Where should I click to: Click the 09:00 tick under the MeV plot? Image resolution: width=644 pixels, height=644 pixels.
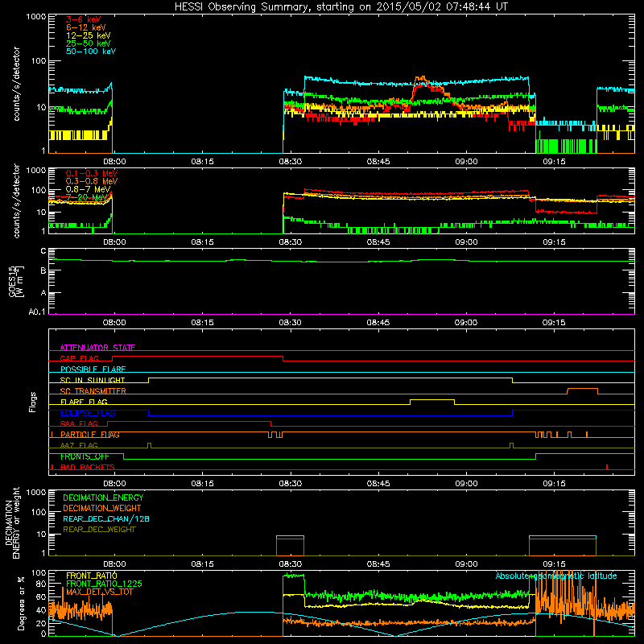tap(466, 242)
